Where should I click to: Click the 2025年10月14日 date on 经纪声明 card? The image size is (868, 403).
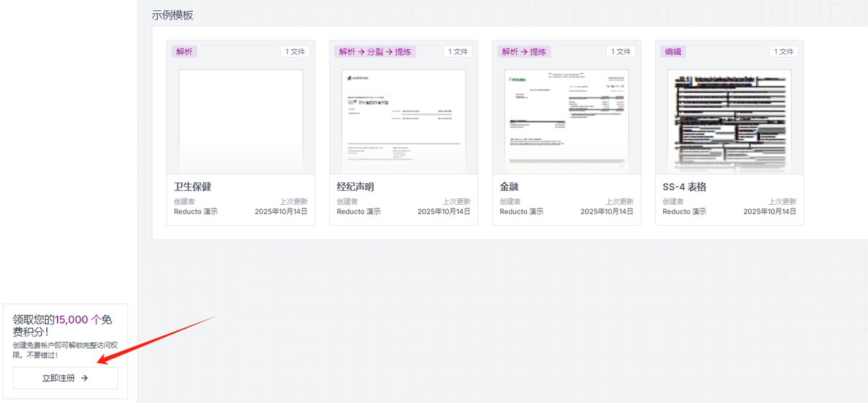tap(444, 211)
